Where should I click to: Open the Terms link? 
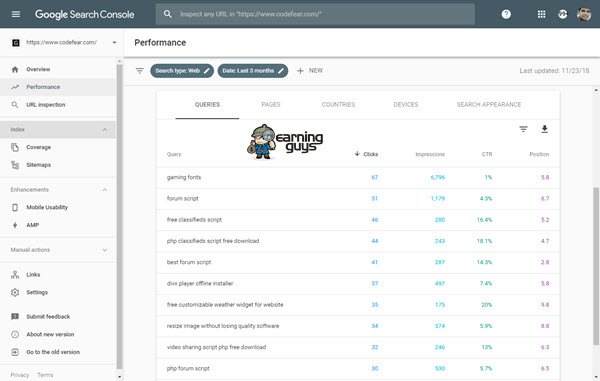[x=45, y=375]
